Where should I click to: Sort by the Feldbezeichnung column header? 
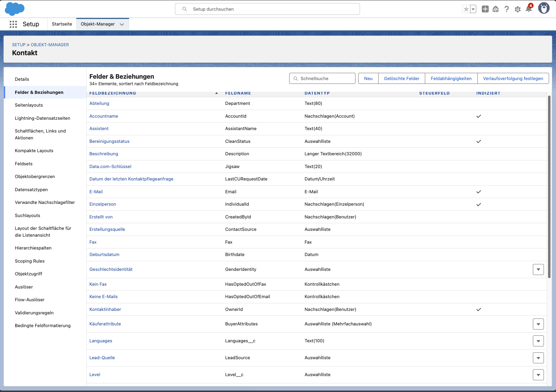113,93
